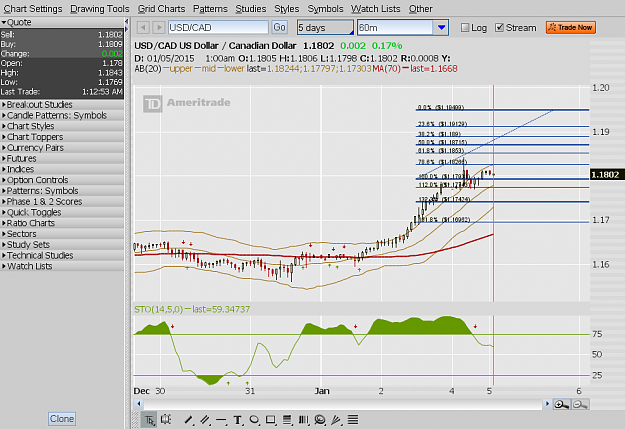Click the Go button
Screen dimensions: 625x429
coord(279,28)
